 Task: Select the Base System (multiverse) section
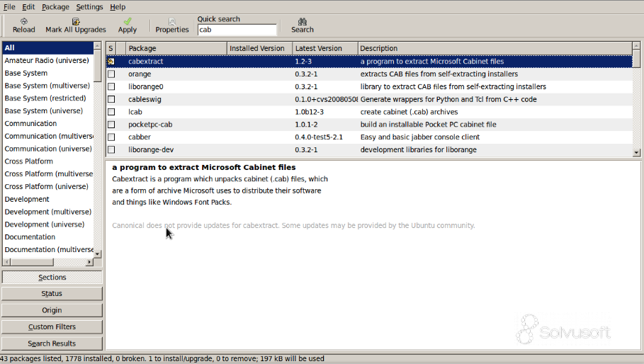(x=48, y=86)
